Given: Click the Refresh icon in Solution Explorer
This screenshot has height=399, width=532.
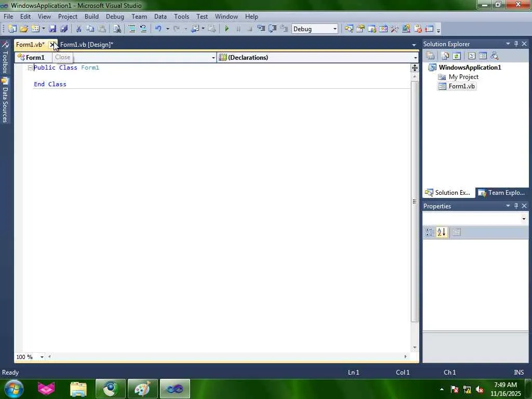Looking at the screenshot, I should (x=457, y=56).
